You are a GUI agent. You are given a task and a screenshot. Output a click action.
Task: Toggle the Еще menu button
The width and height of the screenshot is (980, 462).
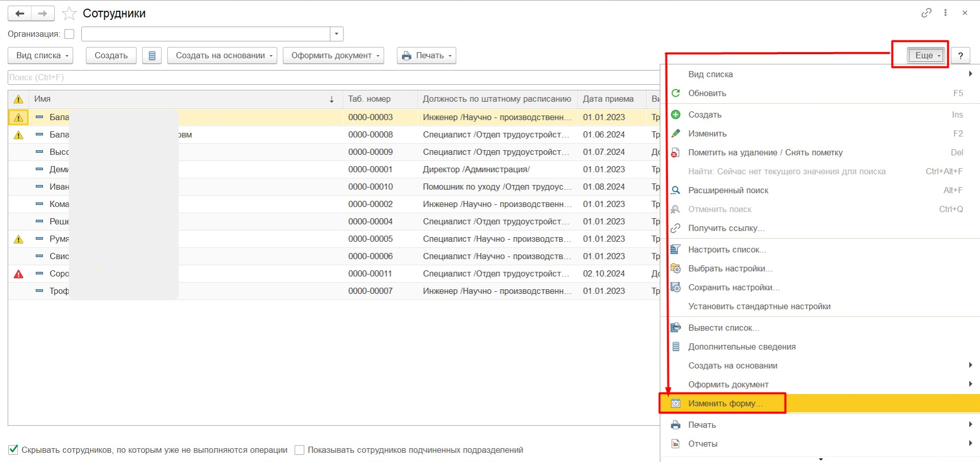pos(926,56)
